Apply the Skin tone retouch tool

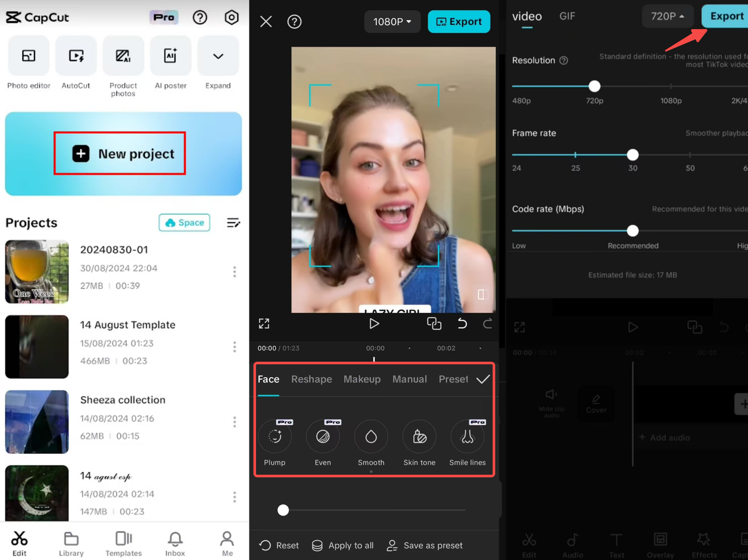pos(419,436)
